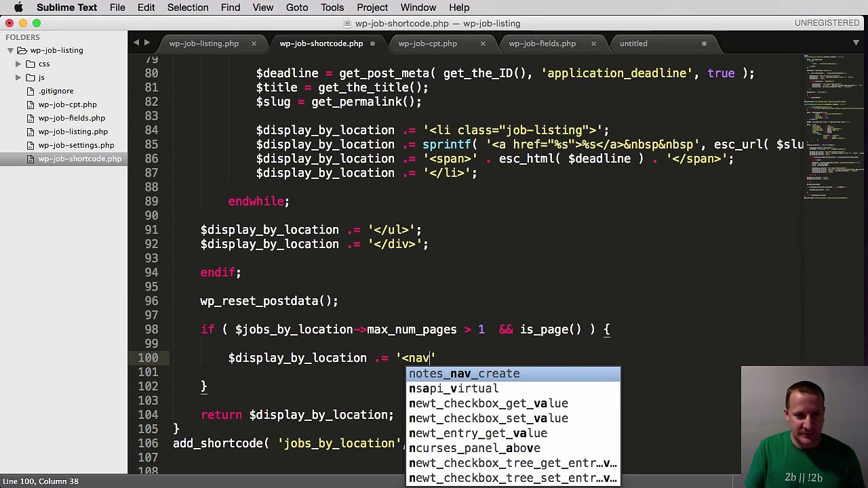Open the Find menu
Screen dimensions: 868x488
(231, 7)
